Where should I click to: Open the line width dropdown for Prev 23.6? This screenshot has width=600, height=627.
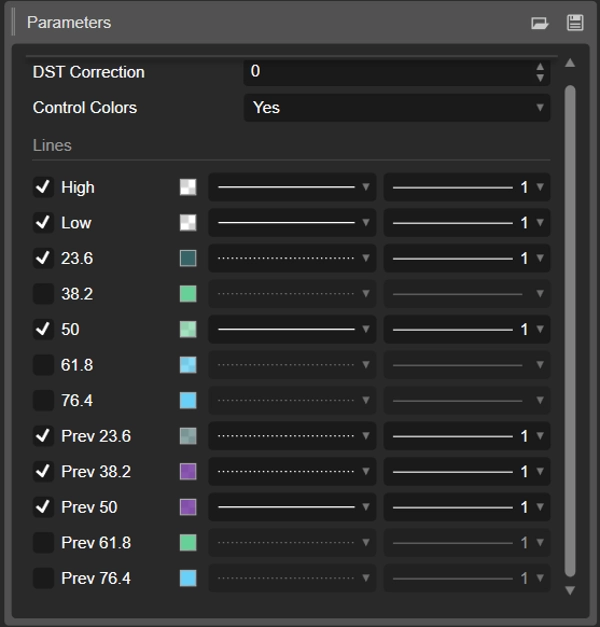coord(466,436)
